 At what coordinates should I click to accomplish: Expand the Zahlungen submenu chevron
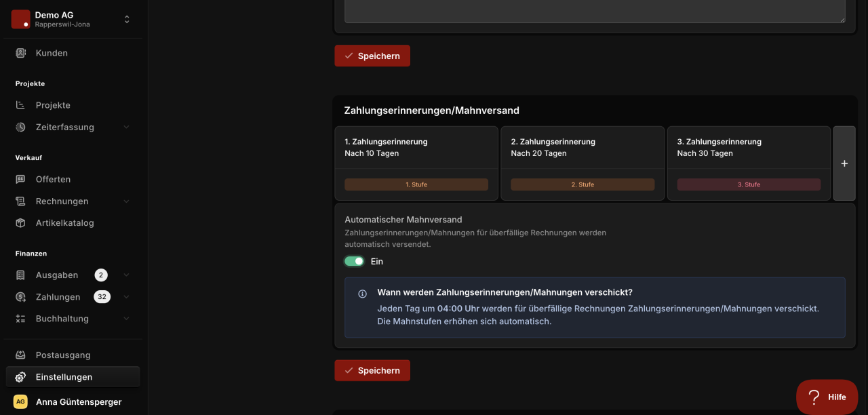coord(126,297)
